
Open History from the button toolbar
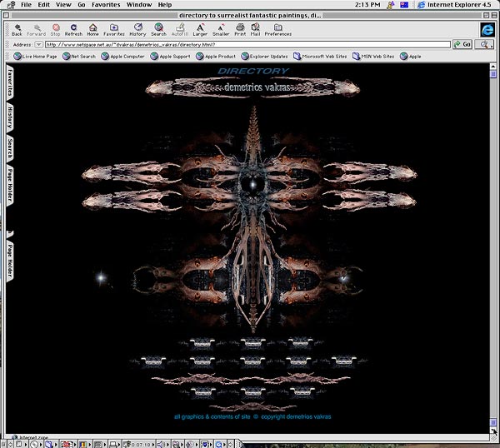(x=137, y=30)
